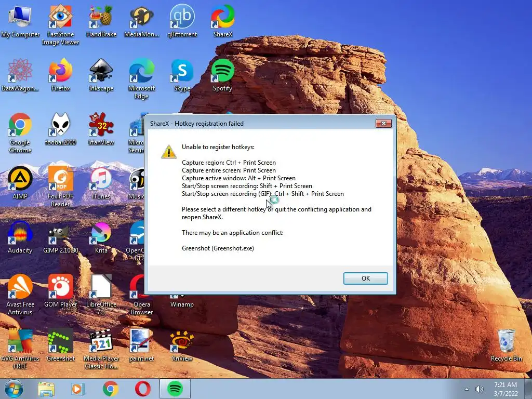The width and height of the screenshot is (532, 399).
Task: Select the Inkscape desktop icon
Action: [101, 76]
